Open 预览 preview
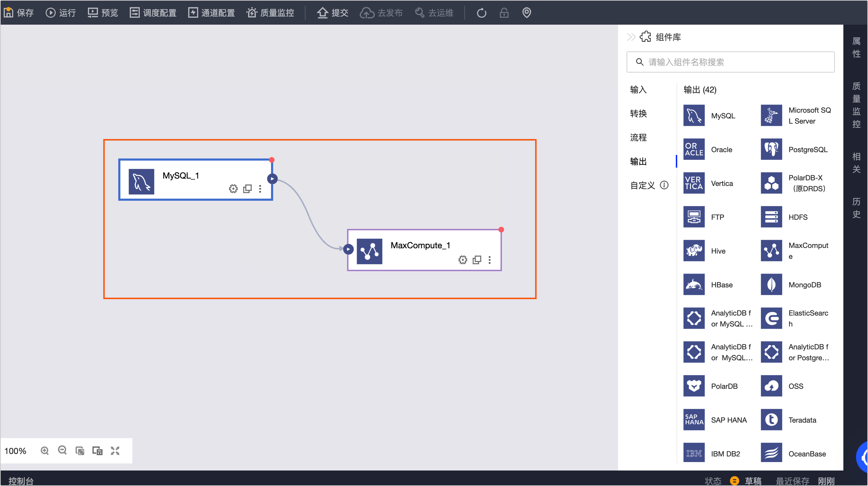Image resolution: width=868 pixels, height=486 pixels. click(x=103, y=13)
